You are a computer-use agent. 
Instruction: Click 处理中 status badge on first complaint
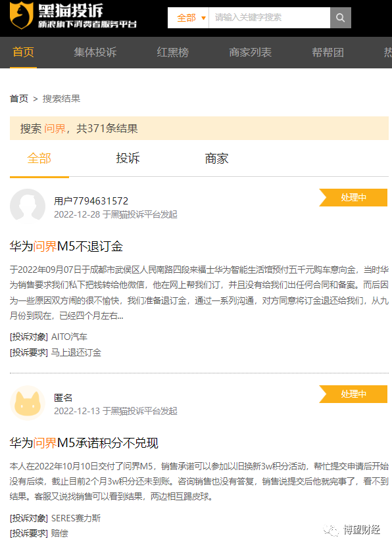[353, 197]
